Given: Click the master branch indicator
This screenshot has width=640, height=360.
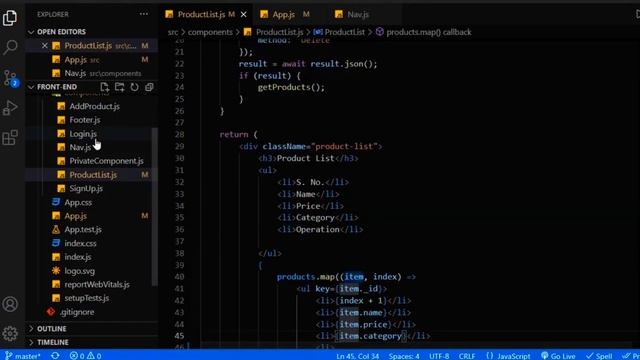Looking at the screenshot, I should (x=23, y=356).
